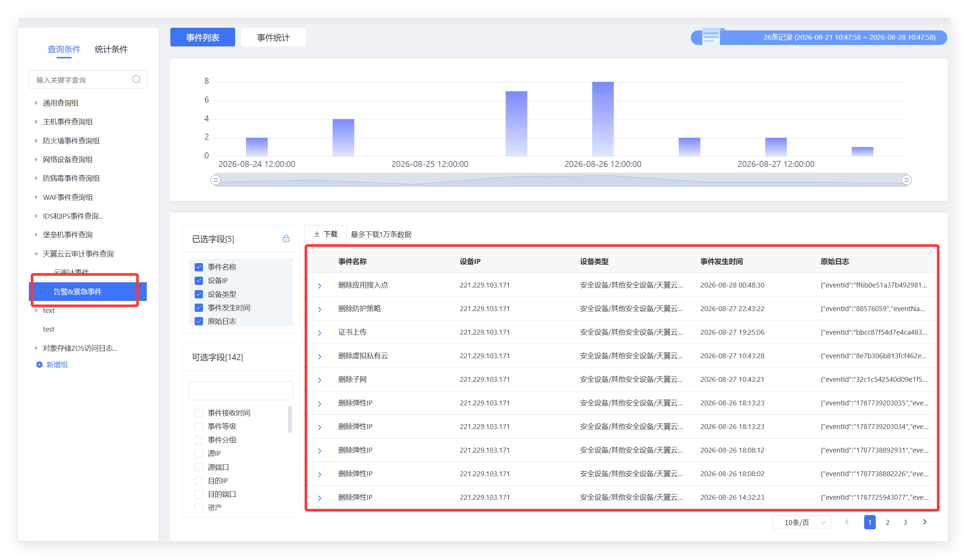
Task: Uncheck the 事件名称 selected field
Action: point(199,267)
